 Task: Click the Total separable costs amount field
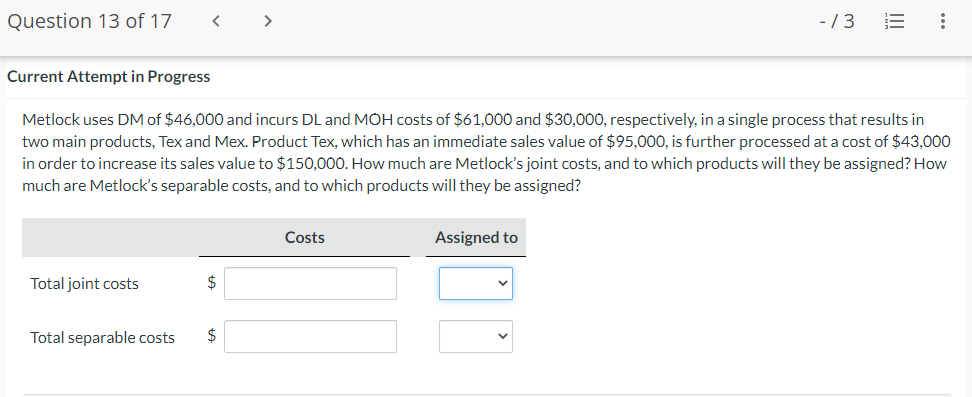pyautogui.click(x=311, y=337)
